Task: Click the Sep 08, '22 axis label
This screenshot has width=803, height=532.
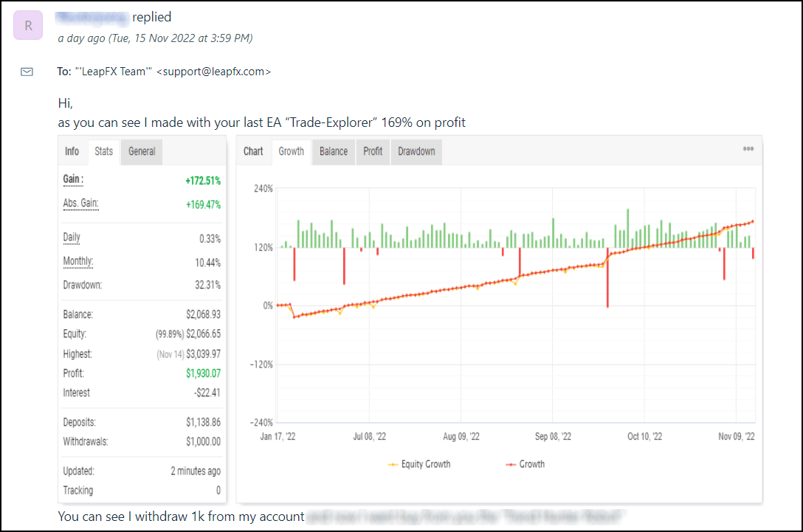Action: tap(553, 437)
